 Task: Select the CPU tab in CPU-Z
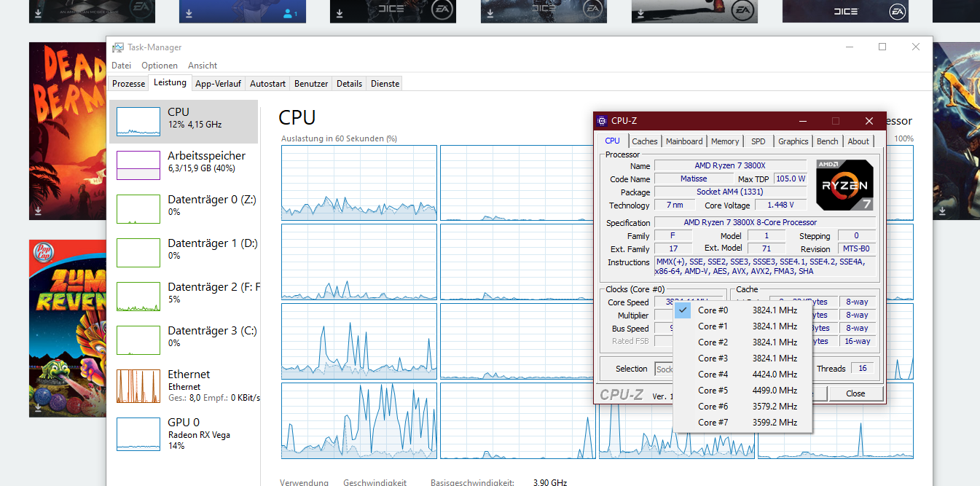[613, 141]
